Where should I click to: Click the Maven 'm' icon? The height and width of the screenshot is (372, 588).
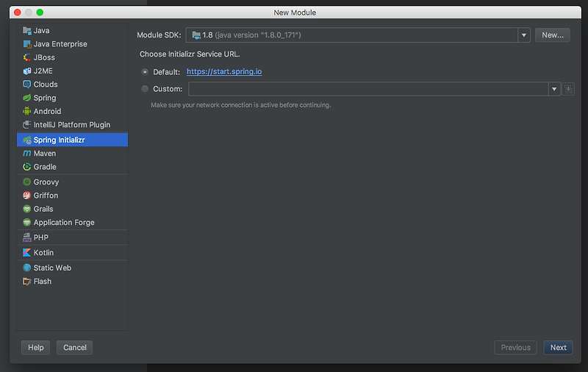pos(27,154)
